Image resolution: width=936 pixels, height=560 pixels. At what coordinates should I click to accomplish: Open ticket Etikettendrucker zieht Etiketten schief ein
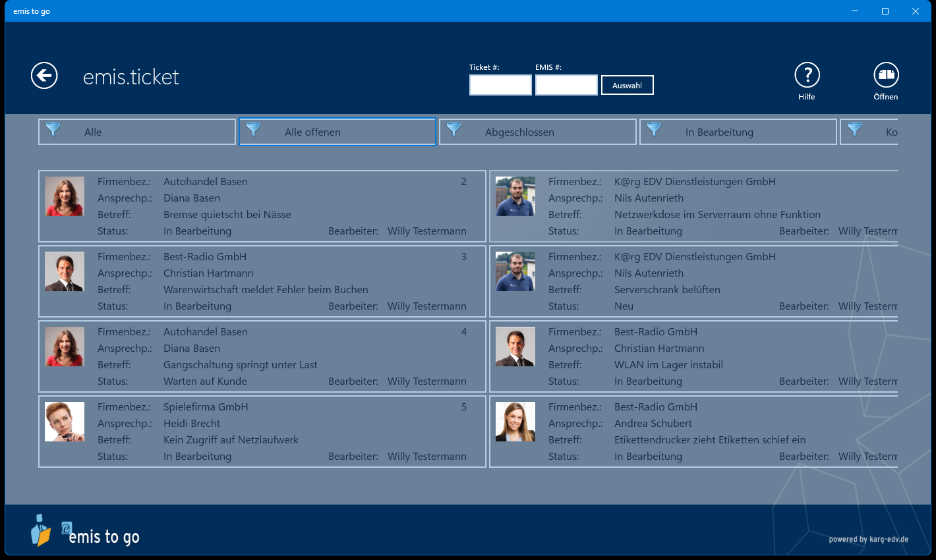click(693, 432)
